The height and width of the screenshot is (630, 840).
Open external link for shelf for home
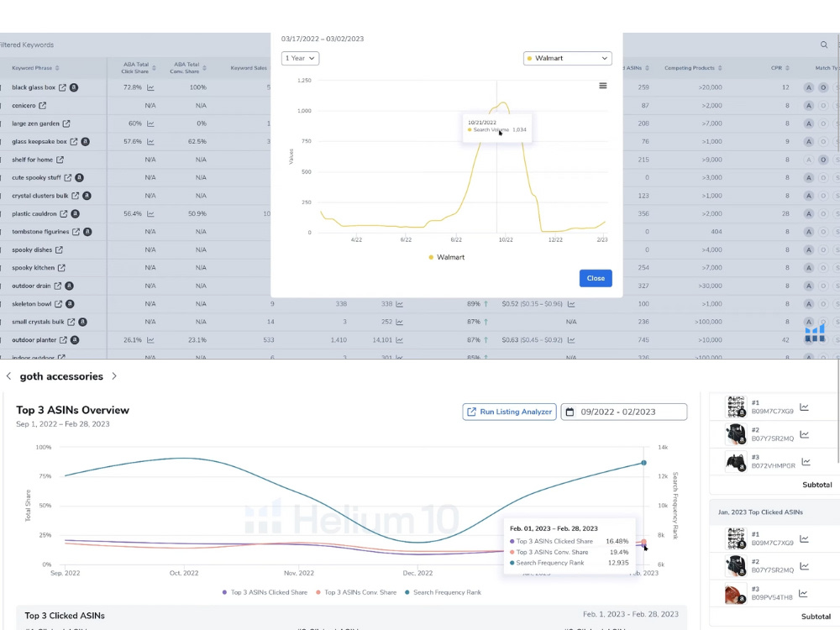[60, 160]
